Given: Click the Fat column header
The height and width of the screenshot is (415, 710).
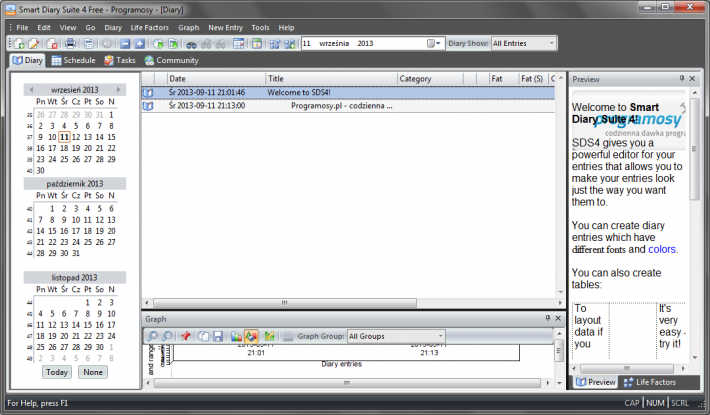Looking at the screenshot, I should click(503, 79).
